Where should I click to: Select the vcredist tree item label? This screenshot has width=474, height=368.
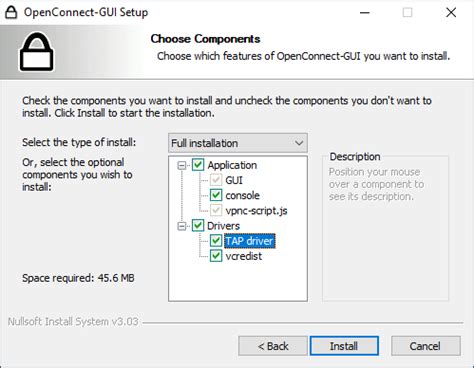(244, 256)
